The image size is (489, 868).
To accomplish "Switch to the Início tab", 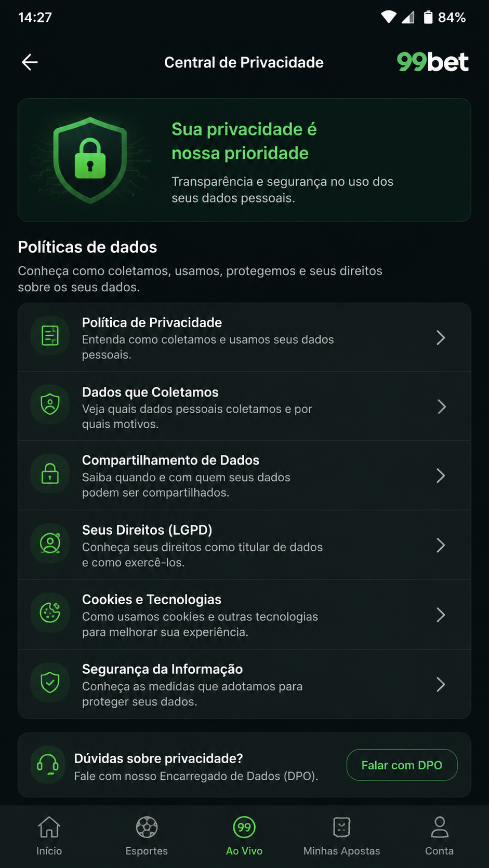I will 49,836.
